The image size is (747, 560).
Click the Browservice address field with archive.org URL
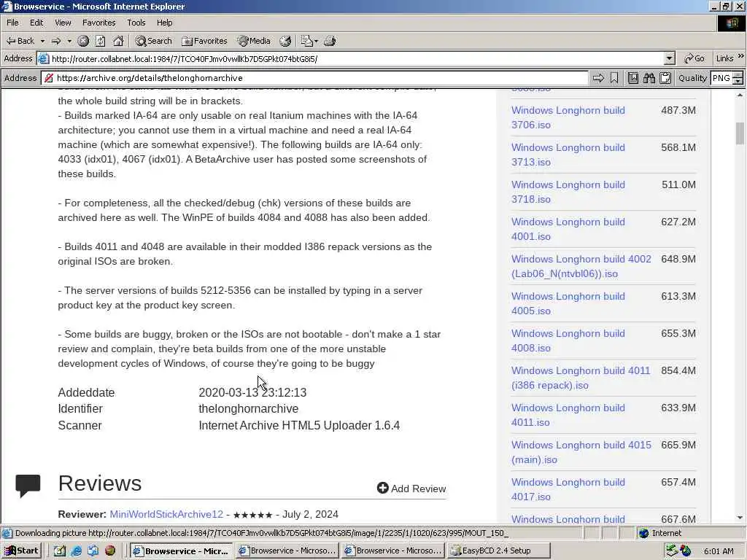click(314, 78)
